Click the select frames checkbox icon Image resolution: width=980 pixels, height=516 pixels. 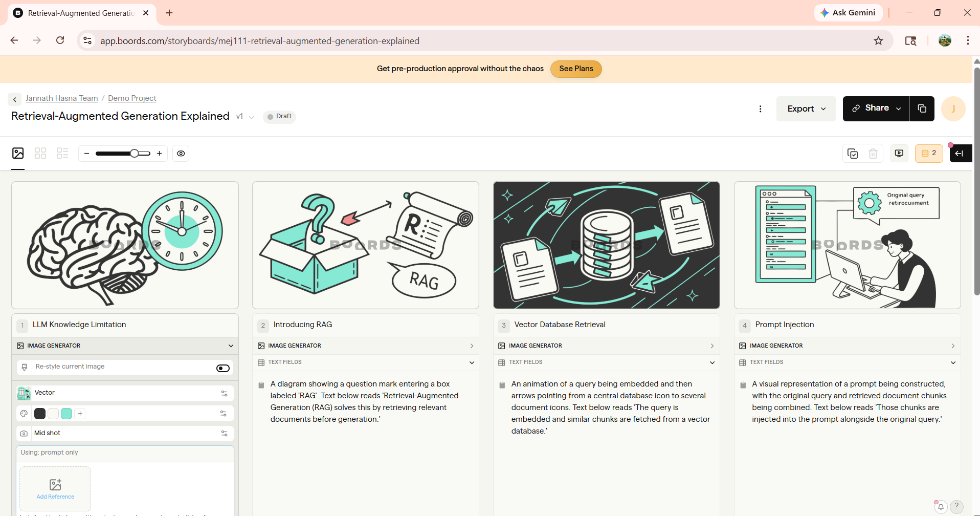pos(853,153)
